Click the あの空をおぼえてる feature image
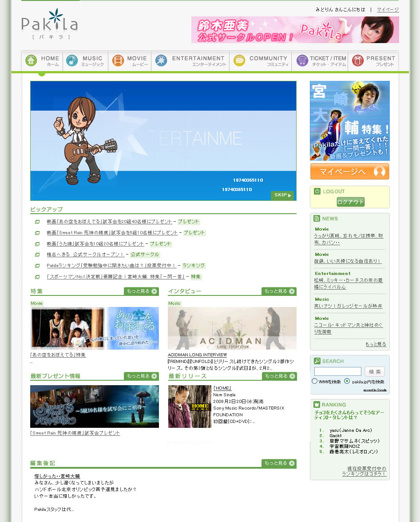 tap(95, 328)
